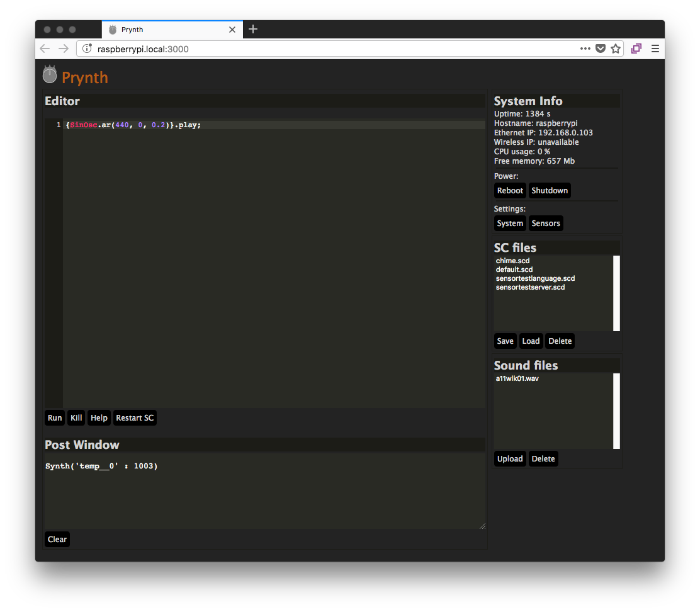This screenshot has height=612, width=700.
Task: Open the containers icon in browser toolbar
Action: 636,48
